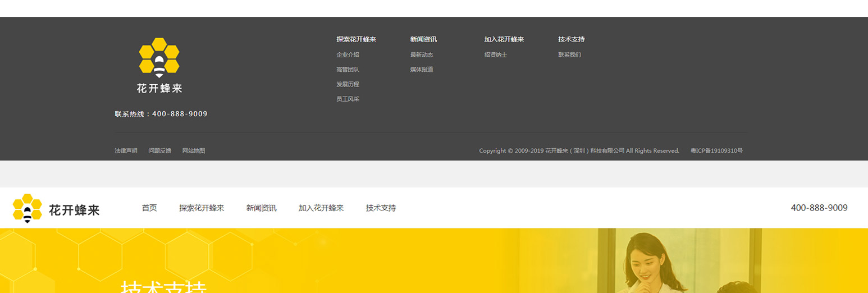The height and width of the screenshot is (293, 868).
Task: Open 高管团队 footer link
Action: 348,70
